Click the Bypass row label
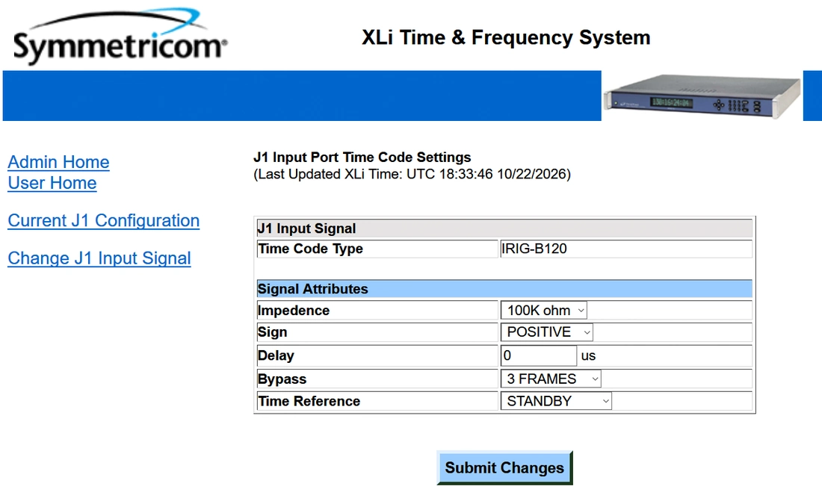 pyautogui.click(x=282, y=379)
